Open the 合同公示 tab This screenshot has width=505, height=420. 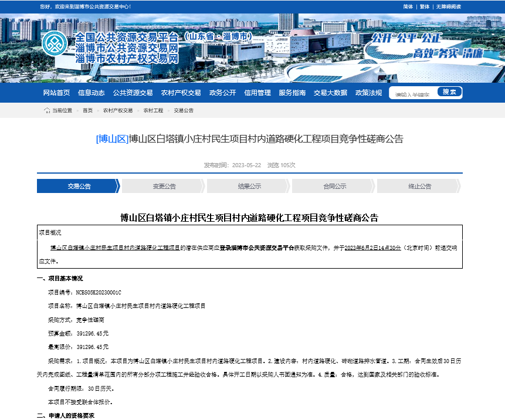[x=334, y=187]
